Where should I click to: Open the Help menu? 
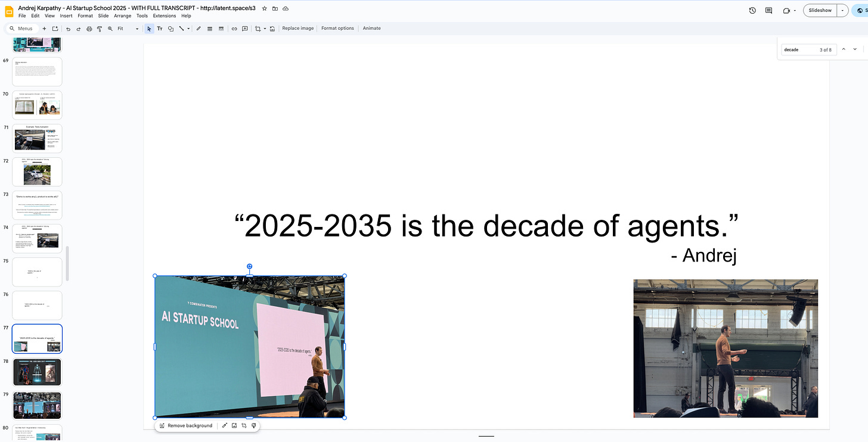point(186,16)
